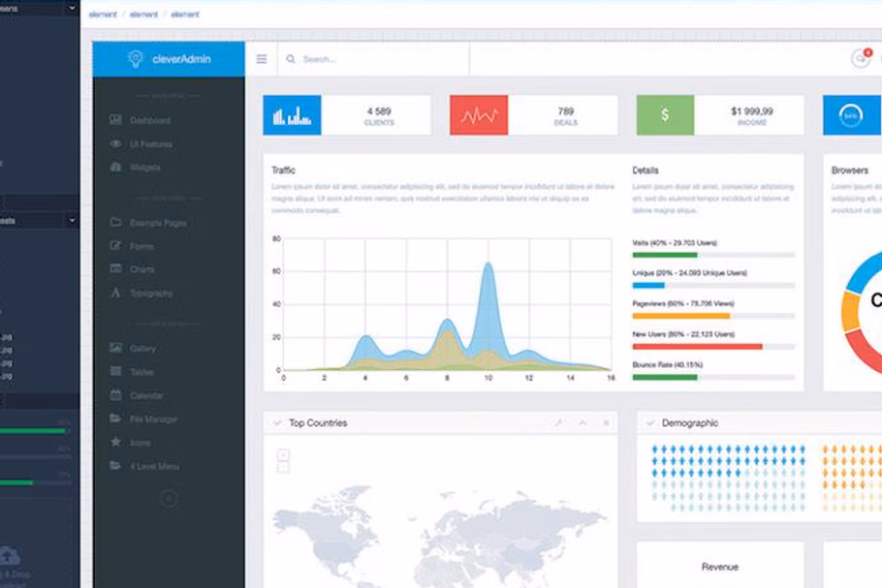The height and width of the screenshot is (588, 882).
Task: Open the File Manager sidebar item
Action: click(x=153, y=419)
